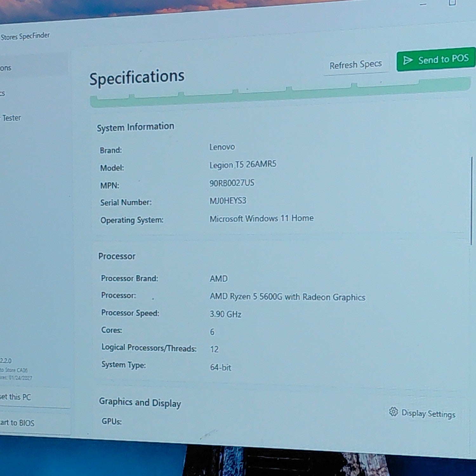Click the GPUs label
Viewport: 476px width, 476px height.
click(112, 421)
